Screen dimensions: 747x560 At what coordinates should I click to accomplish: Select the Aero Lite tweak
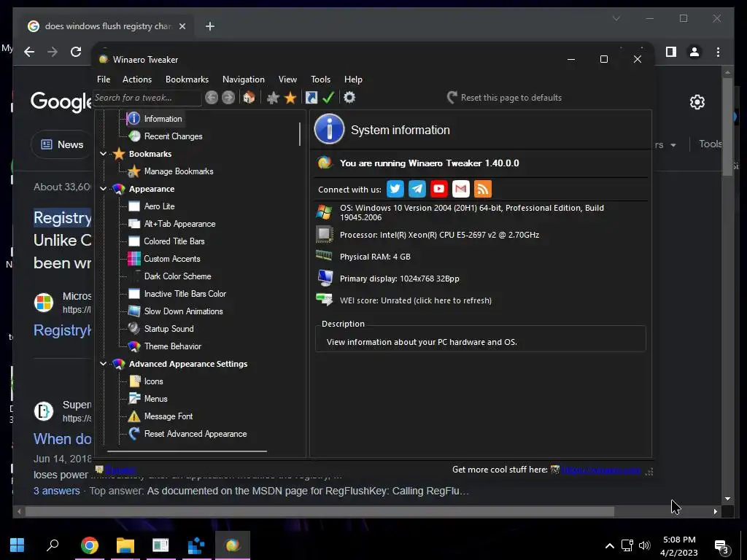(159, 206)
